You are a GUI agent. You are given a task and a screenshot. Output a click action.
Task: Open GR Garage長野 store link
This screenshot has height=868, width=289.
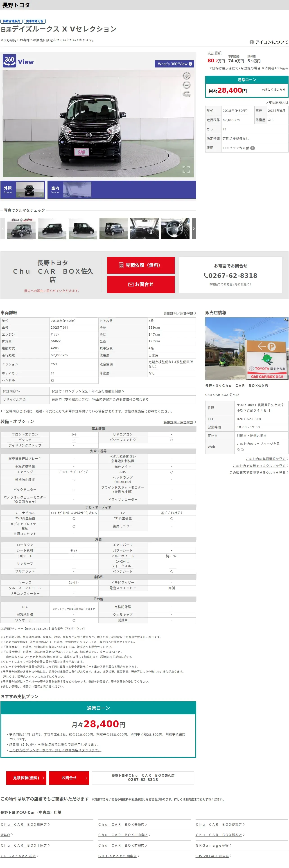(214, 845)
